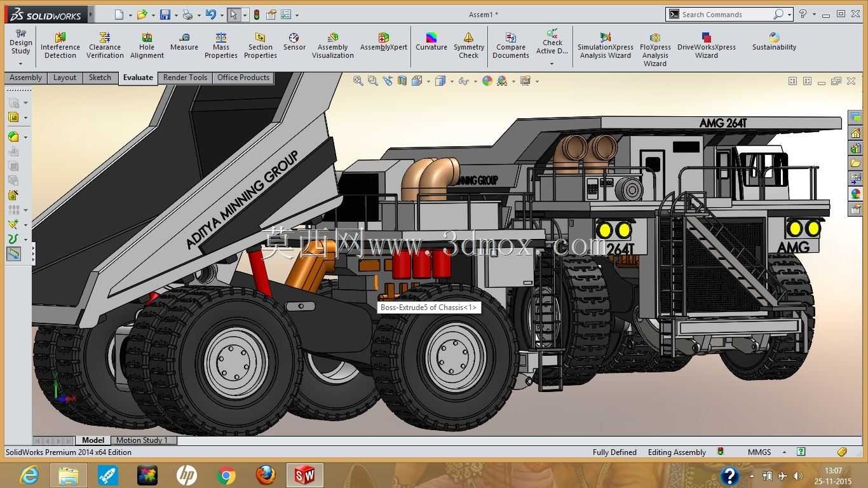
Task: Open File Explorer from the taskbar
Action: 69,475
